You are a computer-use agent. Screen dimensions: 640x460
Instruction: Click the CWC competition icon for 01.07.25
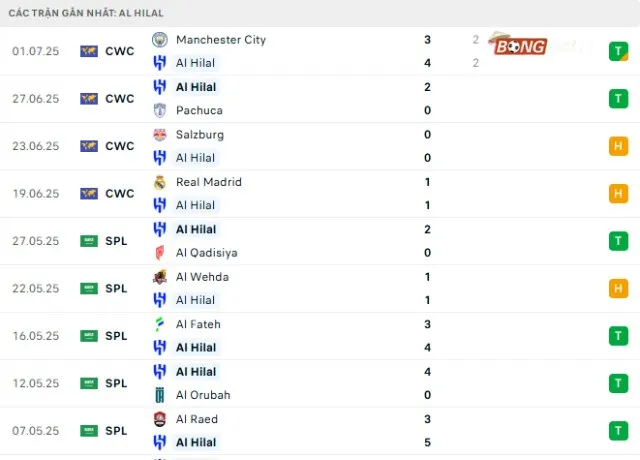(89, 51)
